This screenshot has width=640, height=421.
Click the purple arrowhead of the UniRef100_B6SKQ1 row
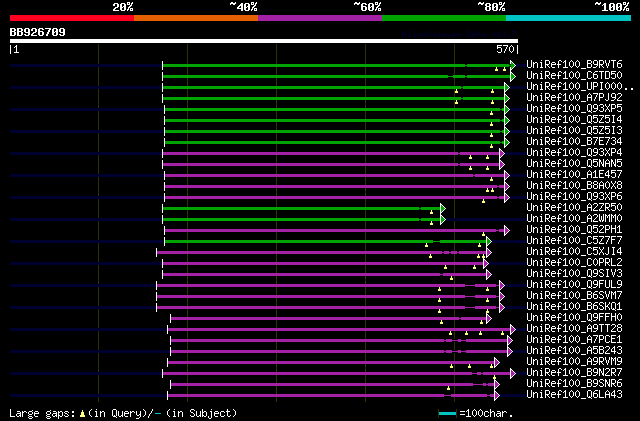[x=502, y=308]
